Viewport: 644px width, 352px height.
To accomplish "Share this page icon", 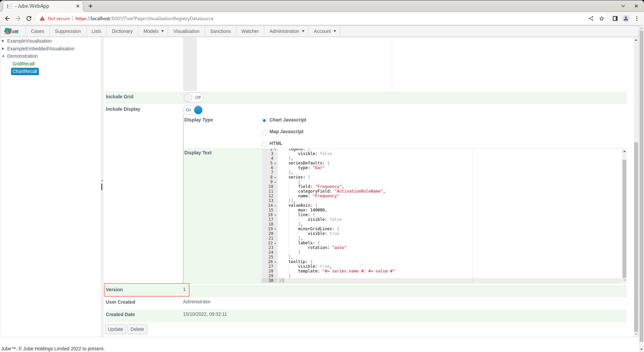I will [591, 18].
